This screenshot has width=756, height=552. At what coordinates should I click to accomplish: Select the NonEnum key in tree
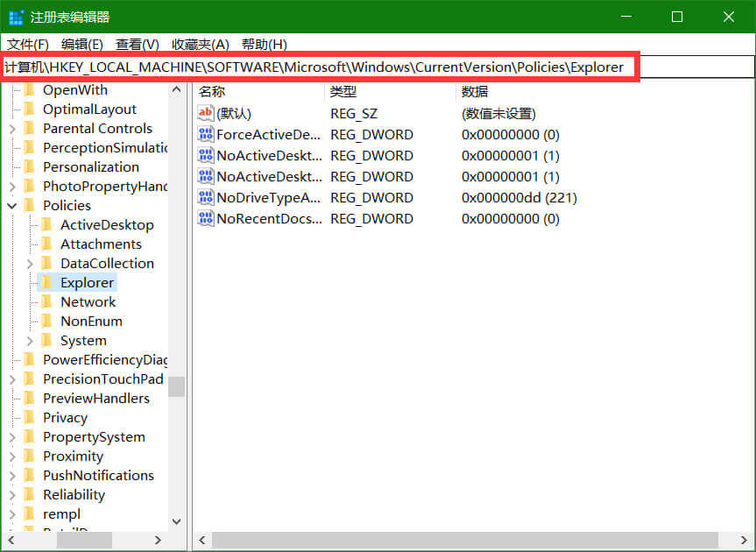click(x=91, y=322)
